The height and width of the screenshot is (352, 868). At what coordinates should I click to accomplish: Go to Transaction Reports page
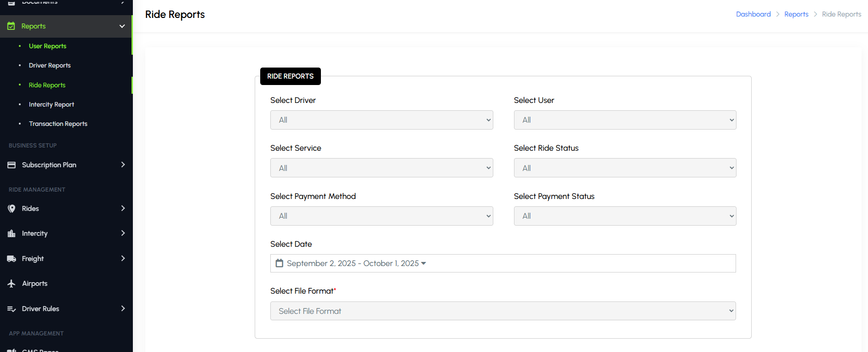(58, 124)
